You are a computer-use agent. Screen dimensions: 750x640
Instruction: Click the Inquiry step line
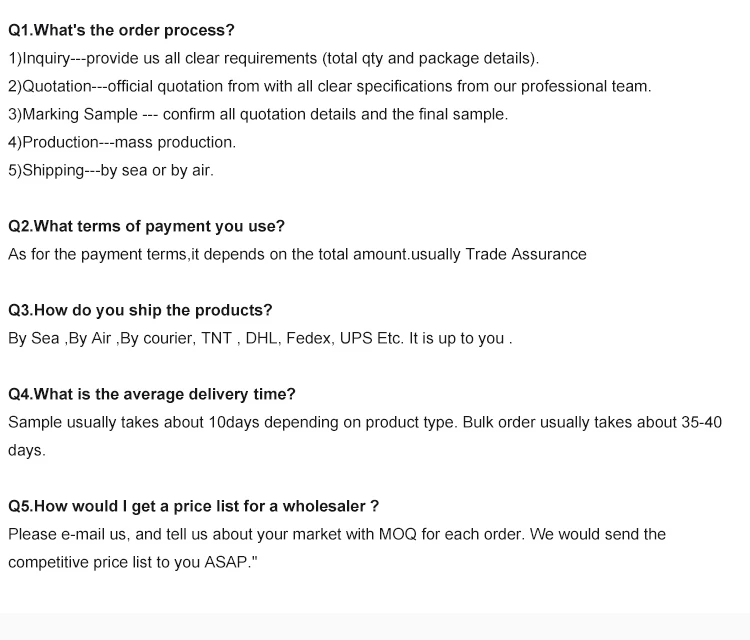tap(273, 58)
